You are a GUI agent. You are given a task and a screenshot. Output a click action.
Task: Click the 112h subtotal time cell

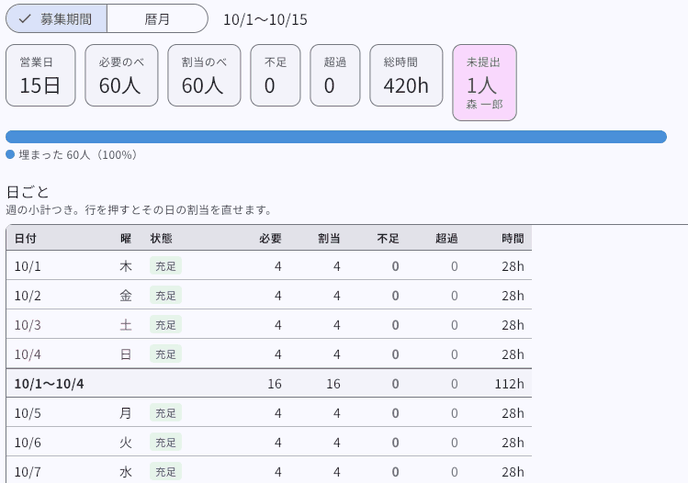[509, 384]
